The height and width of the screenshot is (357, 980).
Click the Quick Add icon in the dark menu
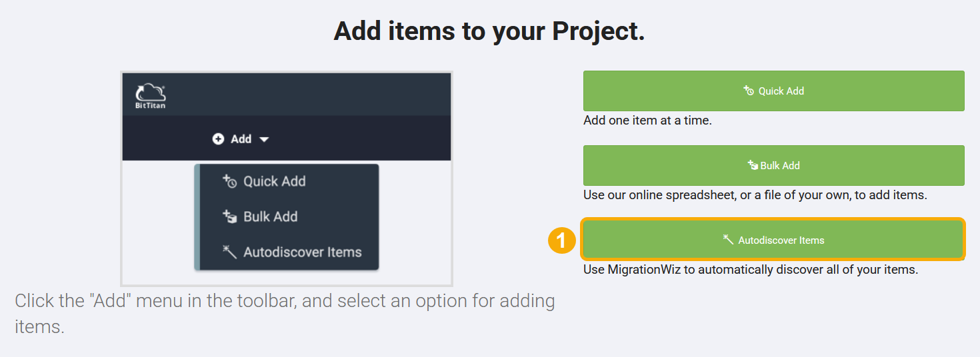click(x=229, y=181)
